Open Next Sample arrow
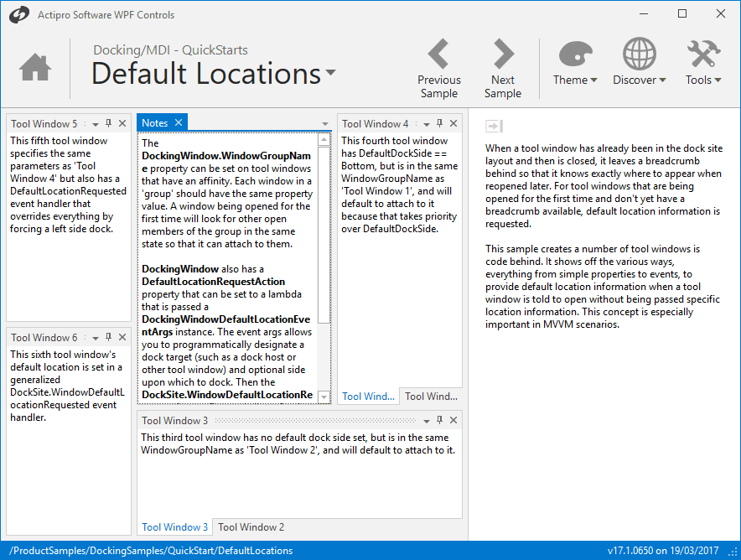 (503, 69)
